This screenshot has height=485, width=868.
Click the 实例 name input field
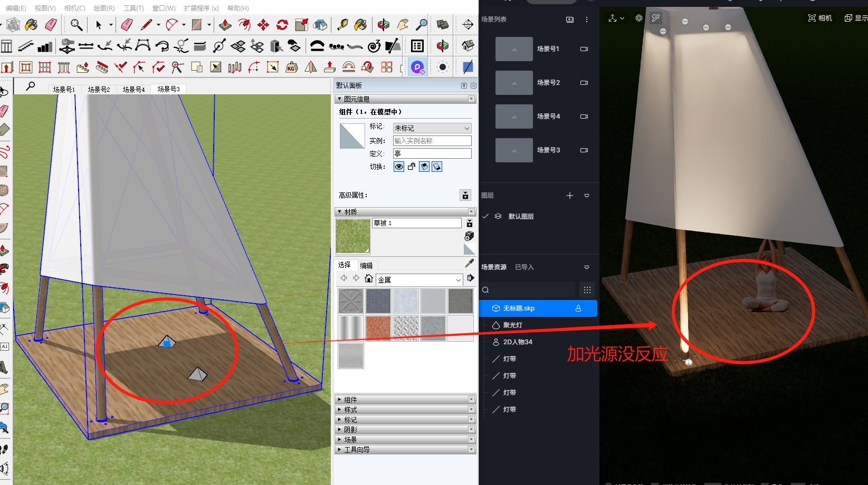(x=432, y=141)
